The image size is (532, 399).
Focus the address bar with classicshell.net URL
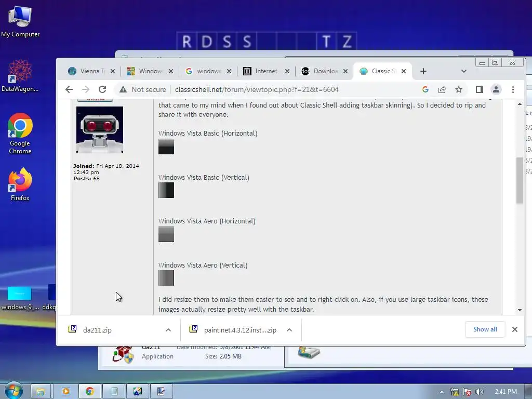[257, 89]
